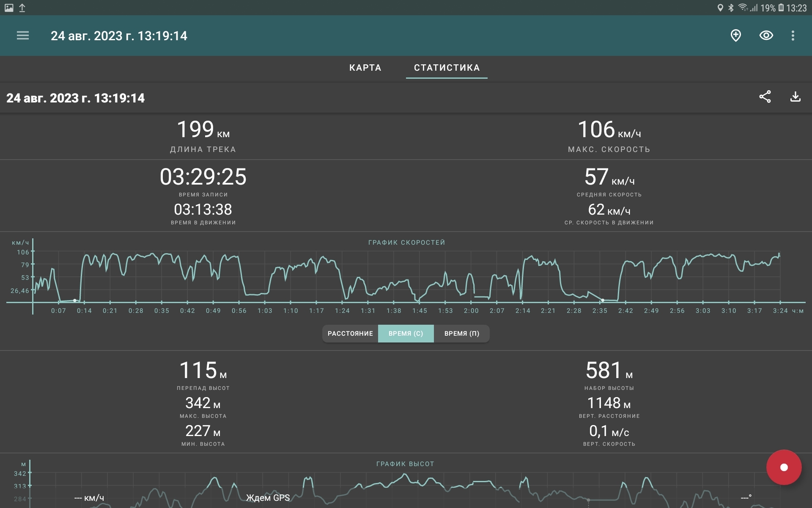Tap the battery indicator in status bar
This screenshot has height=508, width=812.
[781, 8]
